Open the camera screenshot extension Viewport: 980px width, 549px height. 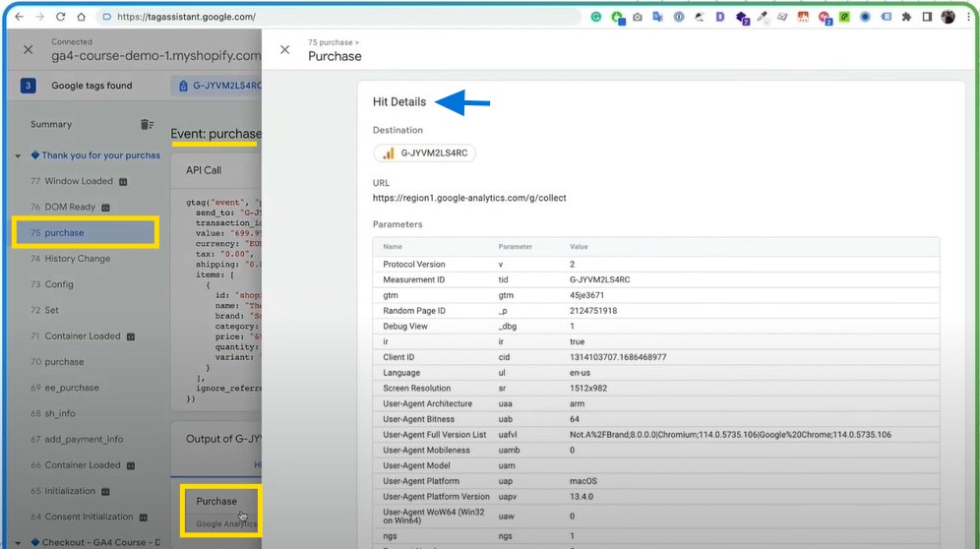(637, 17)
